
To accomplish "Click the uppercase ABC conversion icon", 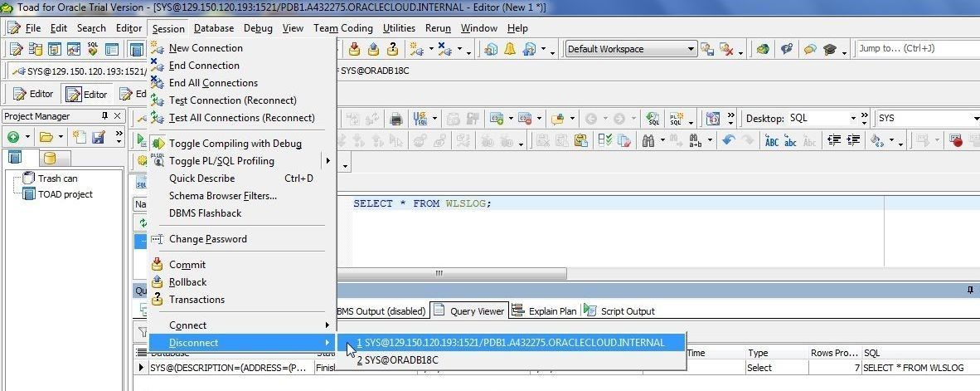I will click(772, 141).
